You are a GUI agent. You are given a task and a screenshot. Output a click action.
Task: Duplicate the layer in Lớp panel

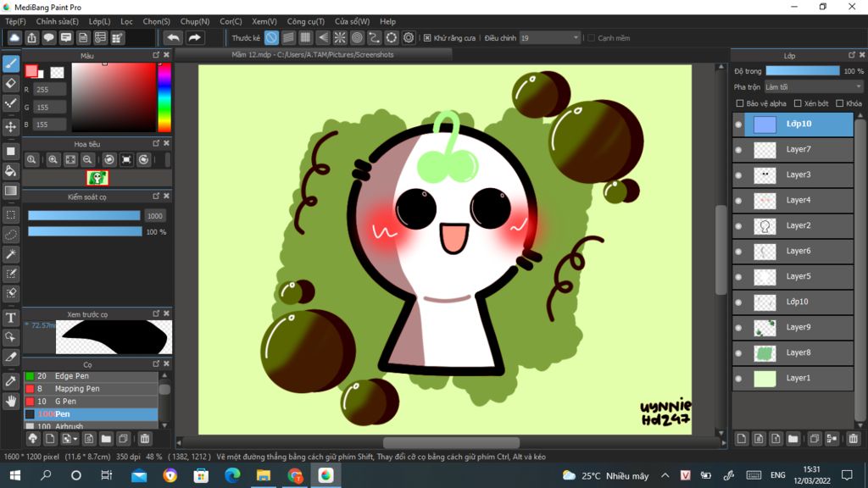(815, 439)
